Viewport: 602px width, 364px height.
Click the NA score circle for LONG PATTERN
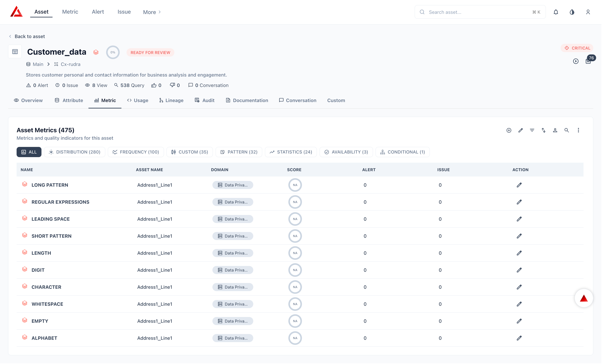pos(295,185)
